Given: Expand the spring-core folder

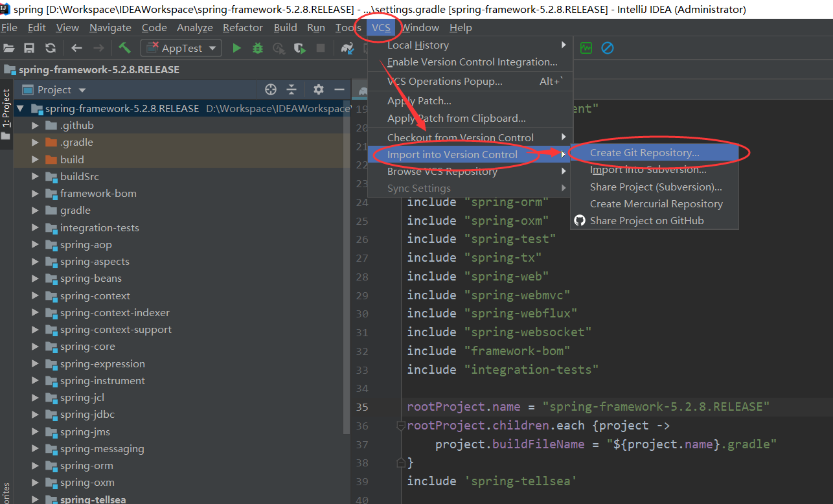Looking at the screenshot, I should point(36,346).
